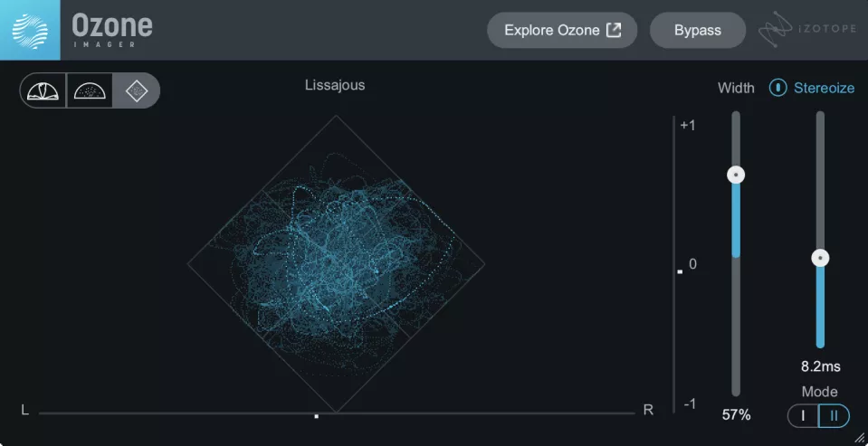
Task: Click the L-R balance meter marker
Action: [316, 416]
